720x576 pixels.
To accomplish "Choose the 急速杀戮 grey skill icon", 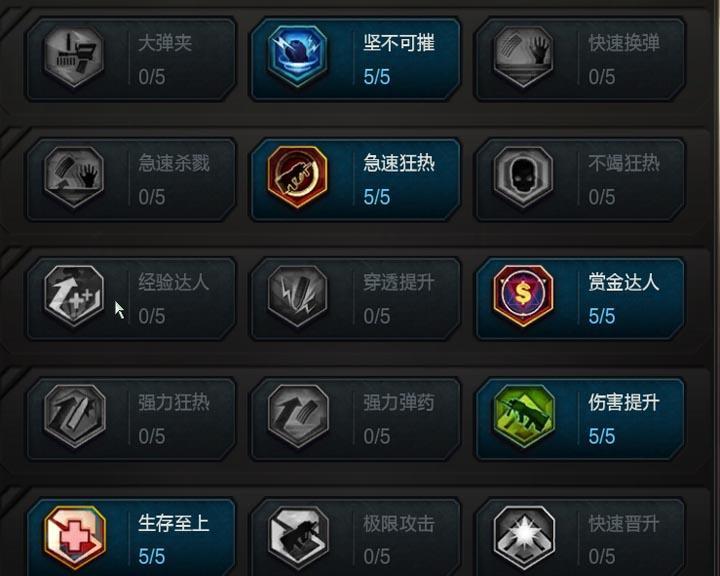I will pyautogui.click(x=74, y=176).
